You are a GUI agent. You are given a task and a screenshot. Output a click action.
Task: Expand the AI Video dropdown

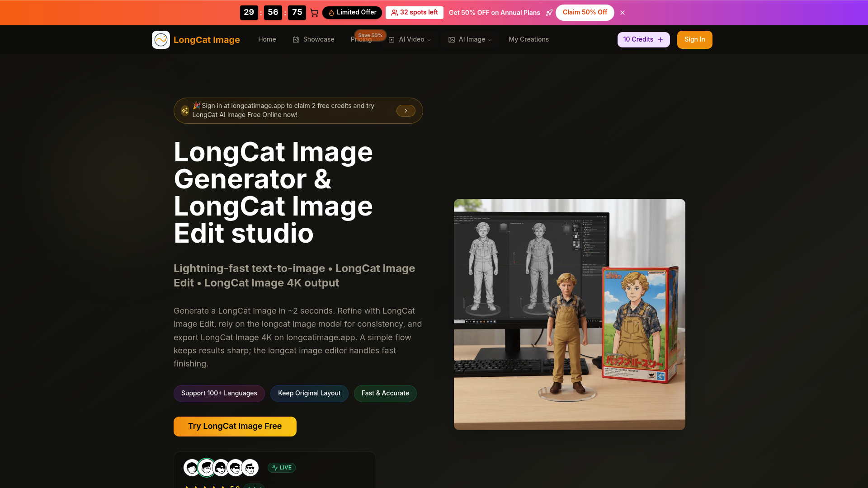(429, 40)
